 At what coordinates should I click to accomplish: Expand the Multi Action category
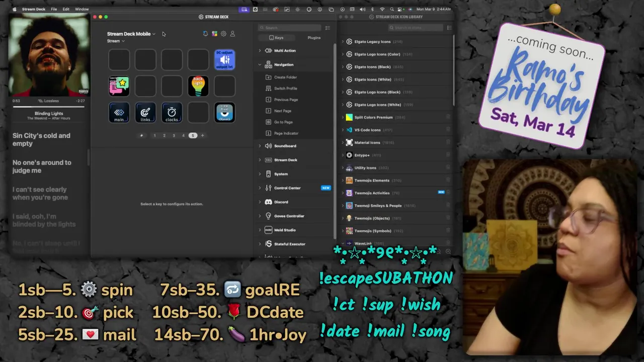(x=260, y=50)
